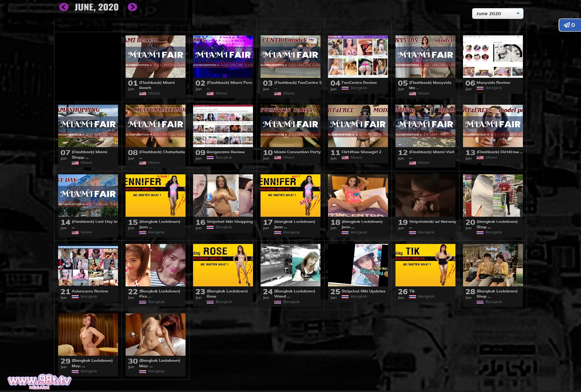Click the JUNE, 2020 heading text
The width and height of the screenshot is (581, 392).
point(97,7)
